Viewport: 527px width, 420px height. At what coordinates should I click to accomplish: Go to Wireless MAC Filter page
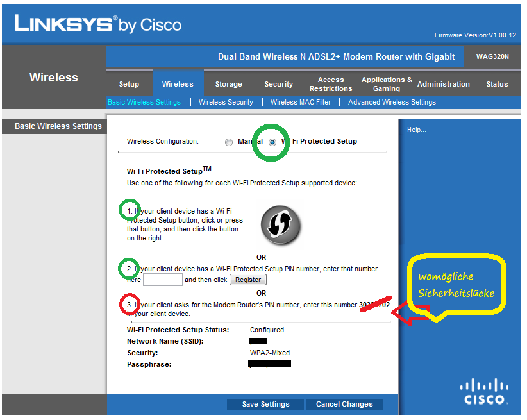click(x=301, y=102)
